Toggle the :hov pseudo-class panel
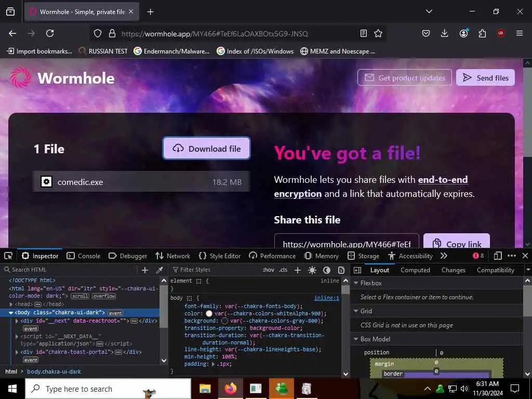This screenshot has width=532, height=399. point(269,270)
